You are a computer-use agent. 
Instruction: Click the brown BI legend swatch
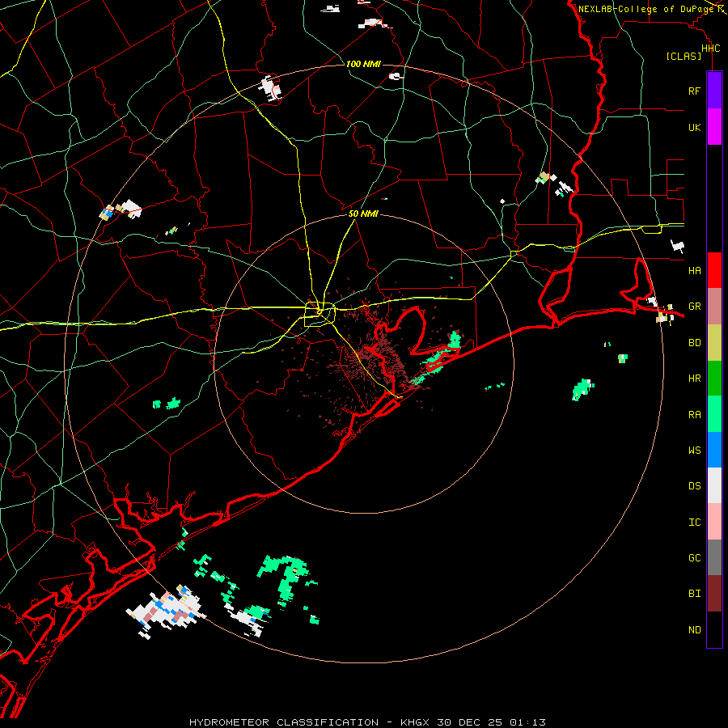(714, 594)
